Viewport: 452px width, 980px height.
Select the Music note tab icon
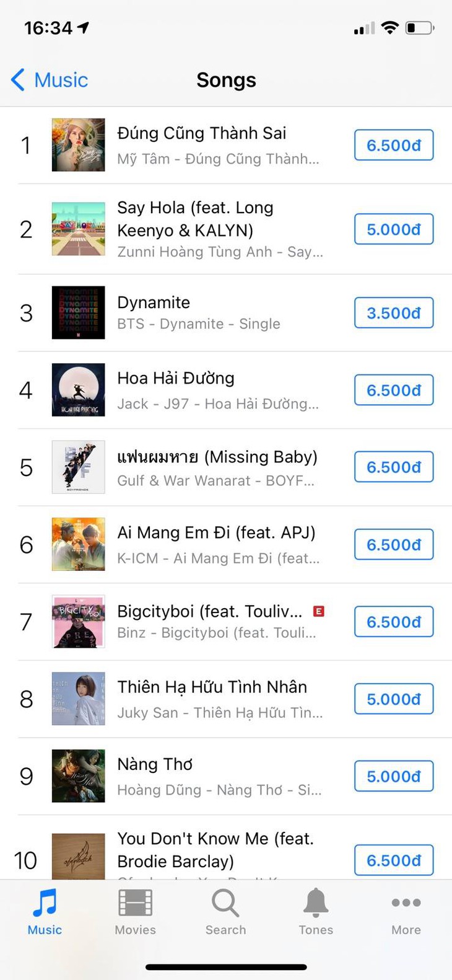pyautogui.click(x=45, y=903)
